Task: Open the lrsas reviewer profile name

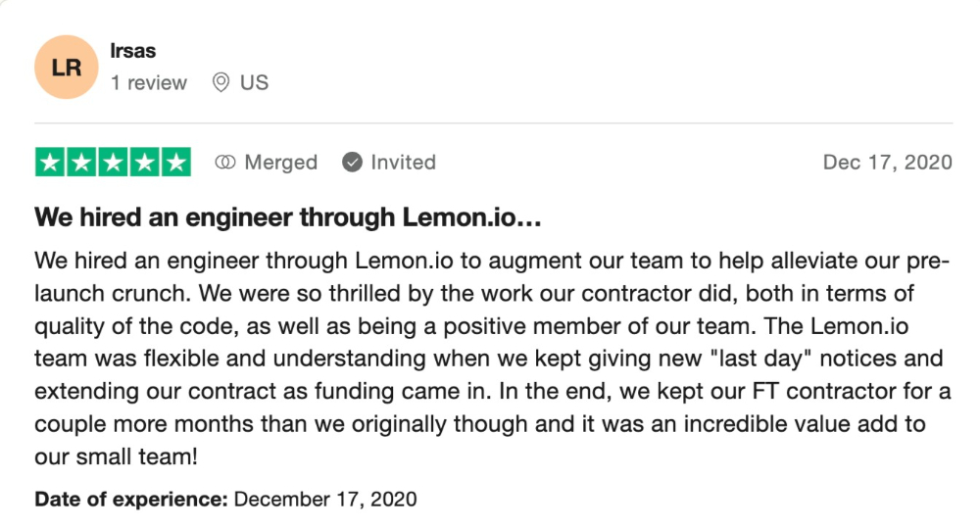Action: (x=132, y=51)
